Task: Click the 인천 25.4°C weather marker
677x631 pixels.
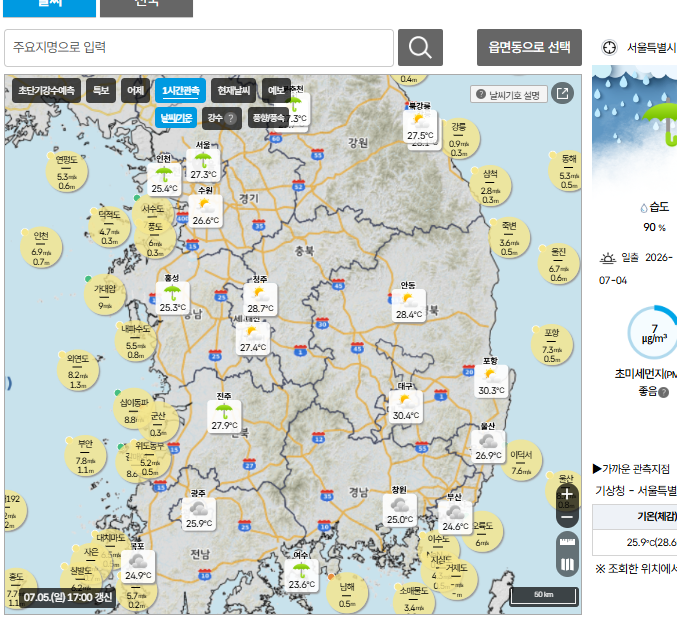Action: click(164, 180)
